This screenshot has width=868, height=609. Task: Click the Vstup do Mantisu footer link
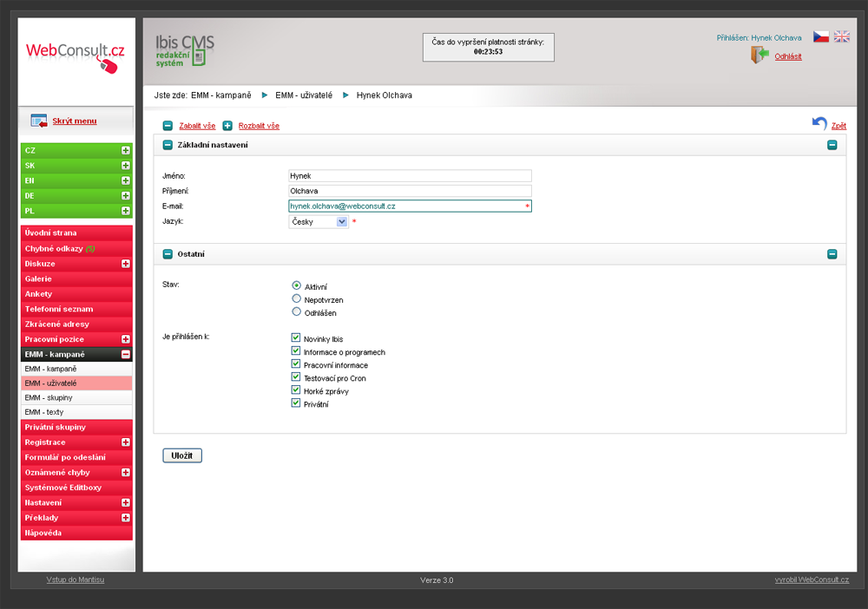tap(76, 580)
